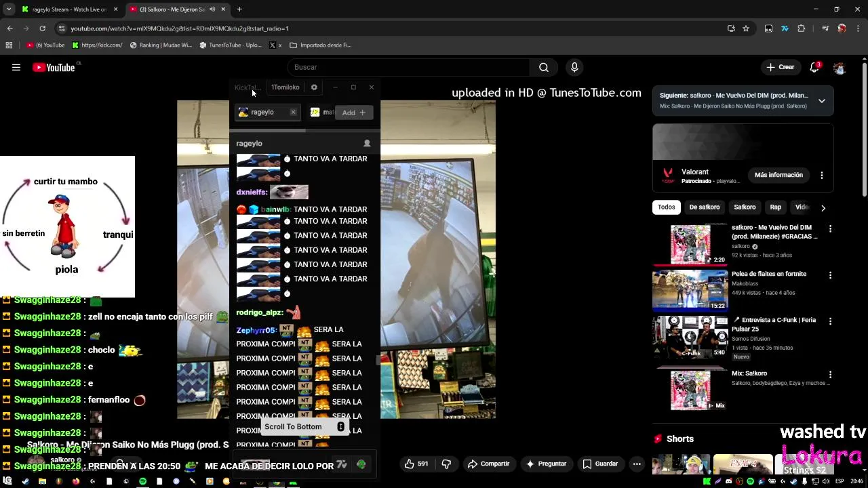Open Más información for the Valorant ad
The height and width of the screenshot is (488, 868).
778,175
